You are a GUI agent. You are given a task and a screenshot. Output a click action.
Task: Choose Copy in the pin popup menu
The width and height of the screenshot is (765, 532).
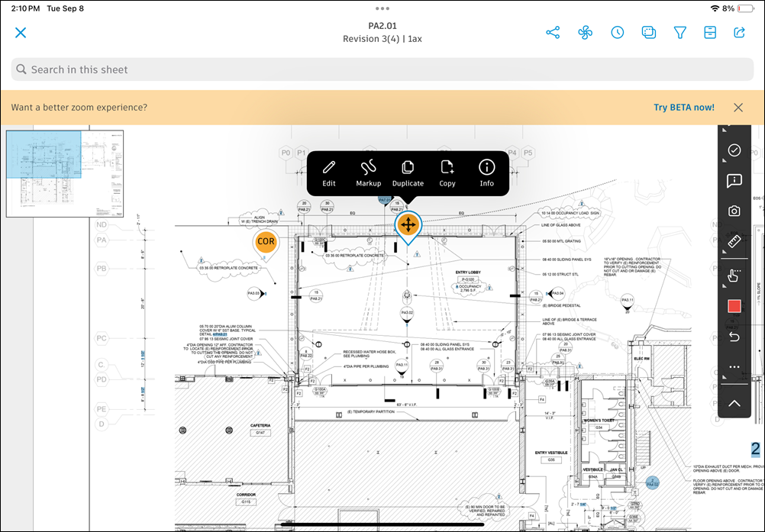(x=447, y=173)
